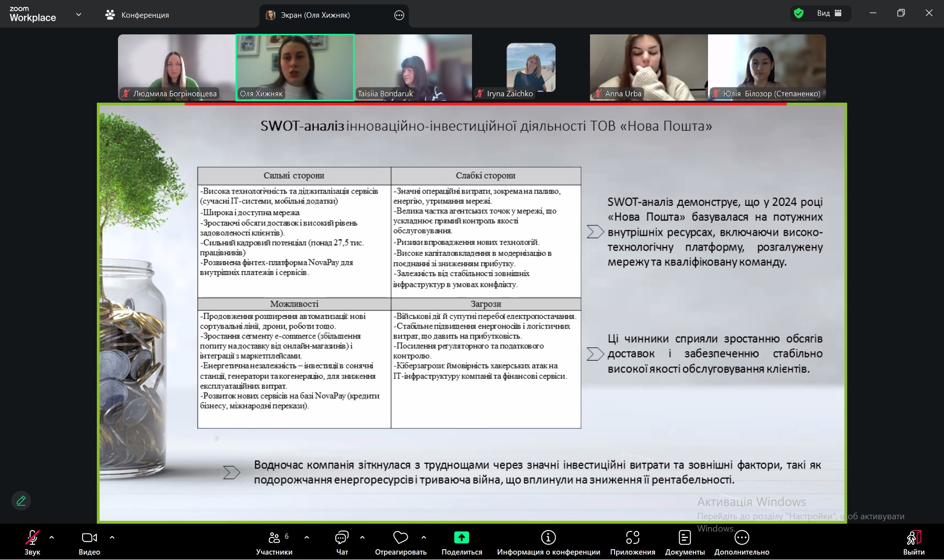
Task: Expand video options arrow next to Видео
Action: 112,537
